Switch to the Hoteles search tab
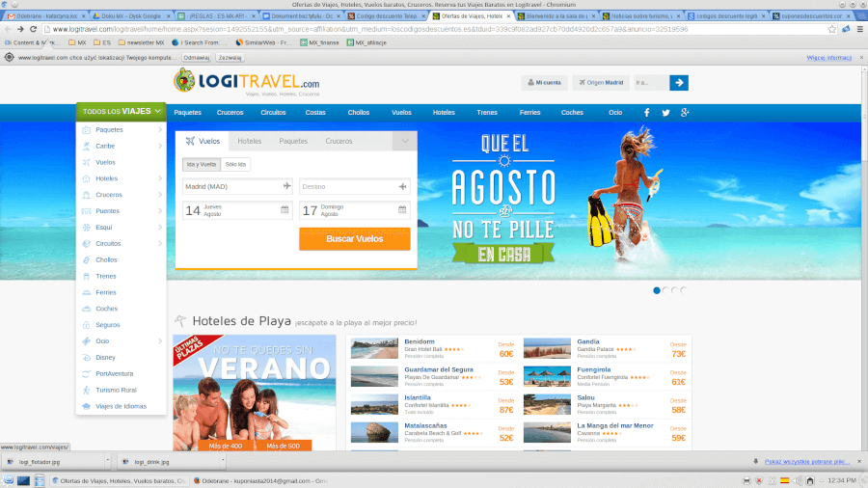The height and width of the screenshot is (488, 868). coord(249,141)
